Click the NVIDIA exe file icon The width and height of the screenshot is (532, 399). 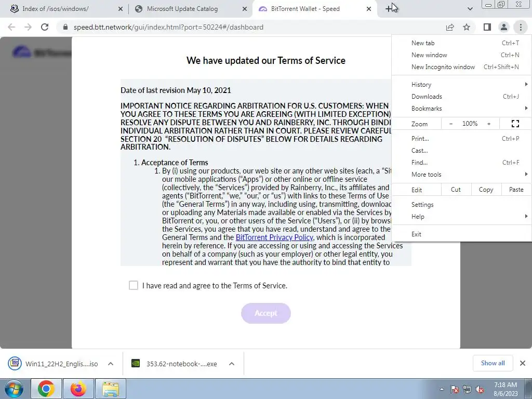(x=136, y=363)
